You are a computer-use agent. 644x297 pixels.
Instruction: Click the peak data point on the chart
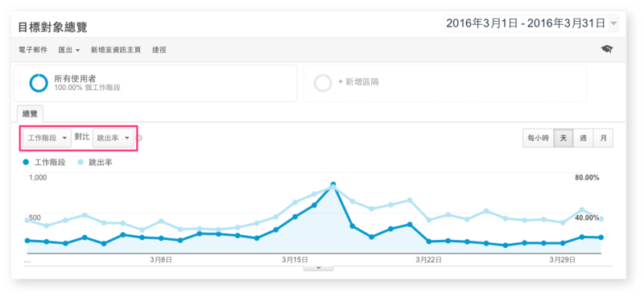click(x=333, y=185)
